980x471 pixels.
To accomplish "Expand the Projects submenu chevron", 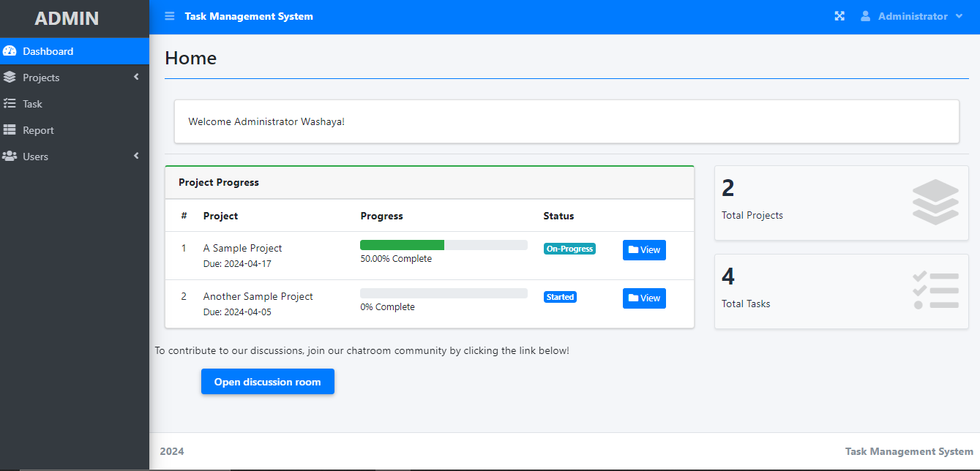I will coord(136,77).
